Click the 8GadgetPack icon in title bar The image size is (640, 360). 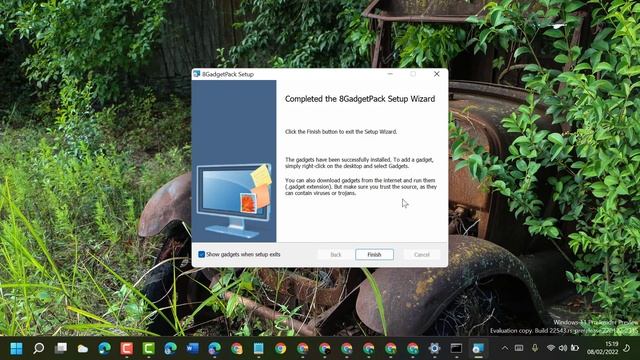click(197, 74)
